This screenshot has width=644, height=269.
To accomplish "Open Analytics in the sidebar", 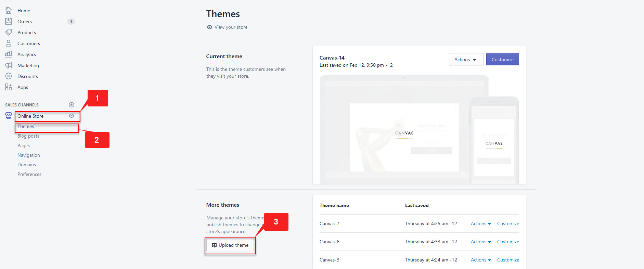I will tap(27, 54).
